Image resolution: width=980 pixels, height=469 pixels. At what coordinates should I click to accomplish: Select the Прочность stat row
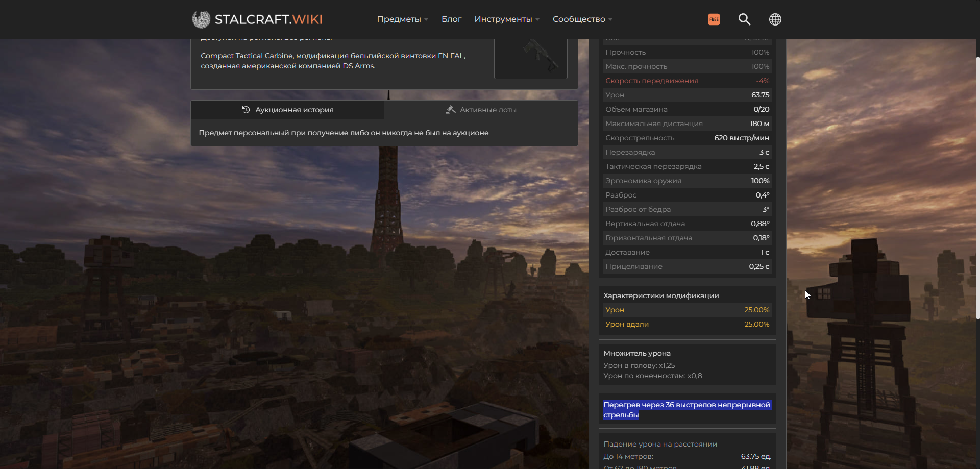687,52
